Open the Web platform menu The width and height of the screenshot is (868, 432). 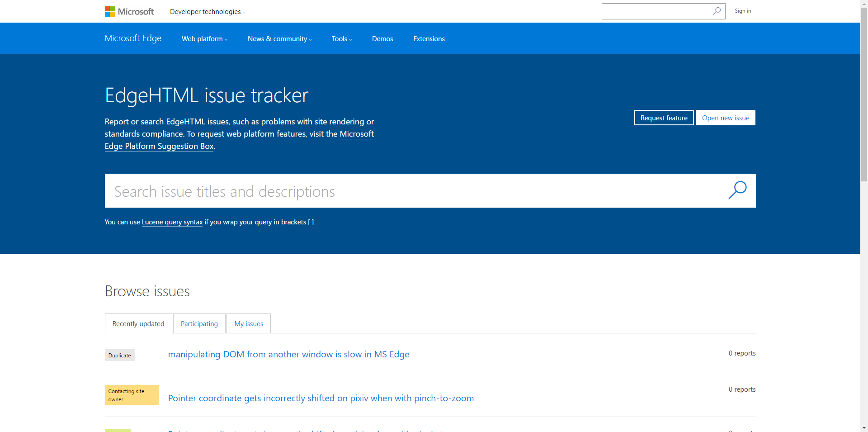pyautogui.click(x=204, y=39)
